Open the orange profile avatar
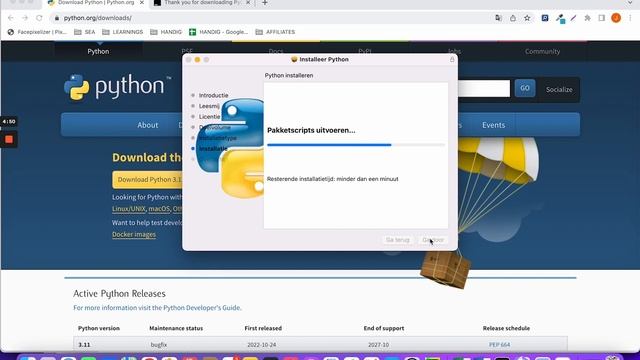 pos(616,18)
